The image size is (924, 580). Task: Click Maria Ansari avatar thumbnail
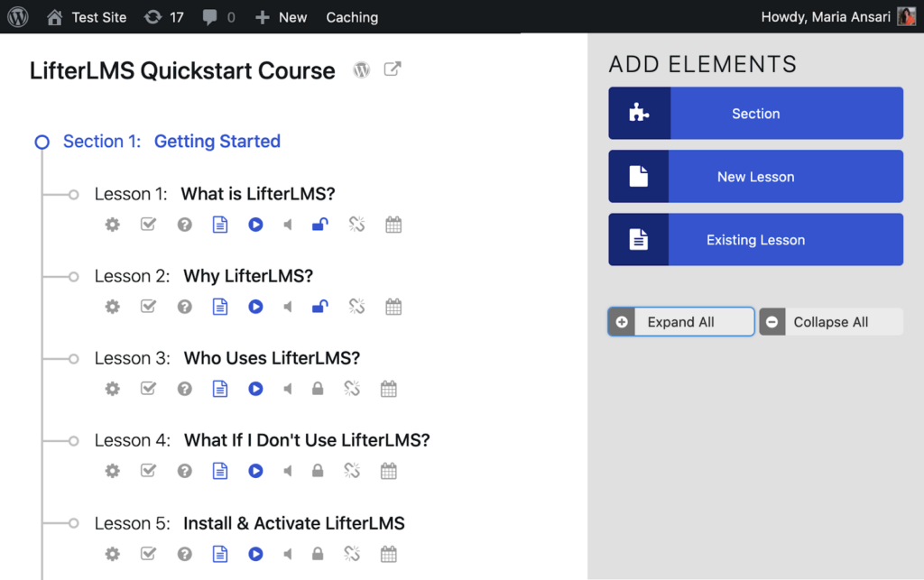906,16
